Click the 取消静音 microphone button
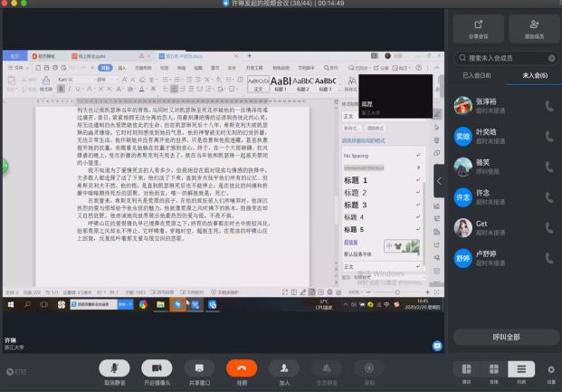The image size is (562, 392). (x=113, y=368)
